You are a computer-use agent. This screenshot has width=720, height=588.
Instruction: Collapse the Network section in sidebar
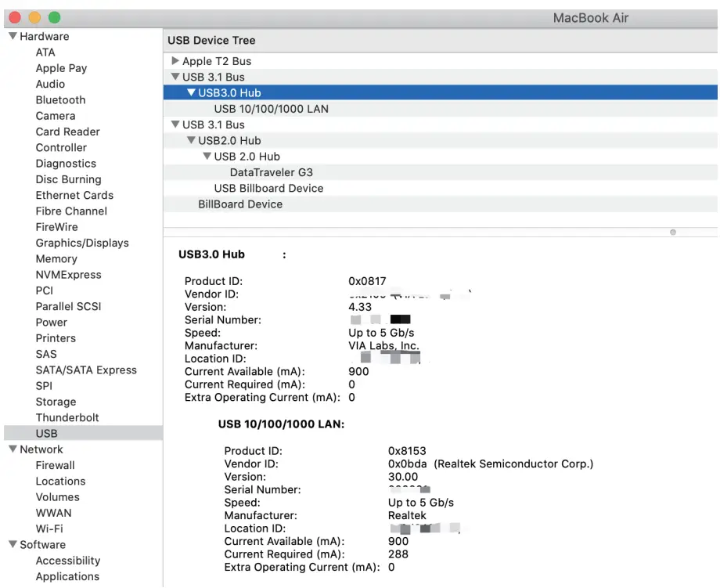13,449
